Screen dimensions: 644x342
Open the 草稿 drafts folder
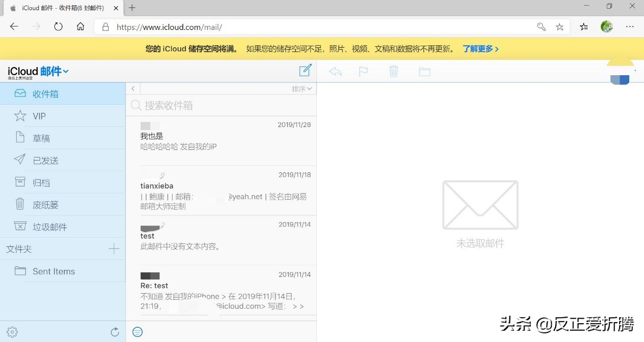pyautogui.click(x=42, y=138)
